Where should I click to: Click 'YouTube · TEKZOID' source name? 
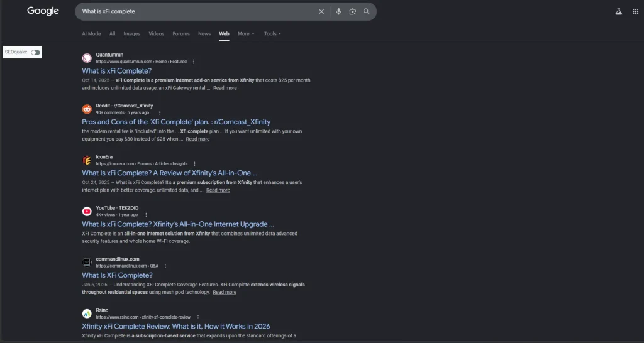click(x=117, y=208)
